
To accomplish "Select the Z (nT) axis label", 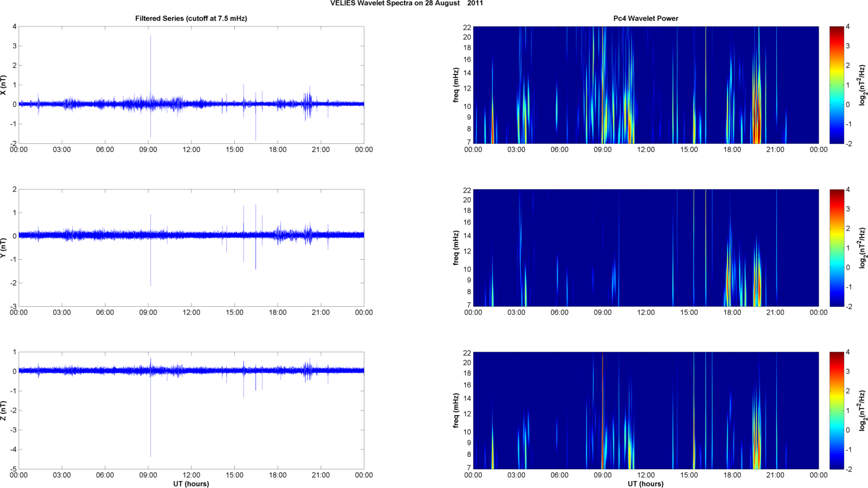I will point(3,411).
